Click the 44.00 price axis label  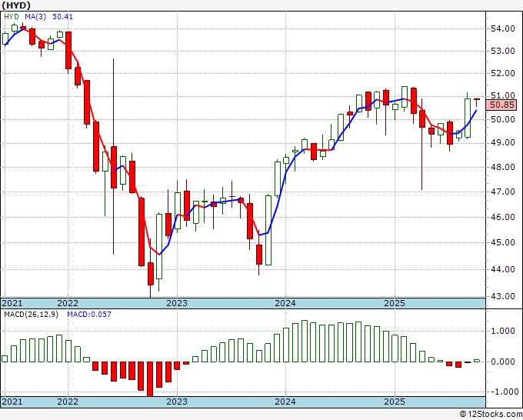coord(503,269)
